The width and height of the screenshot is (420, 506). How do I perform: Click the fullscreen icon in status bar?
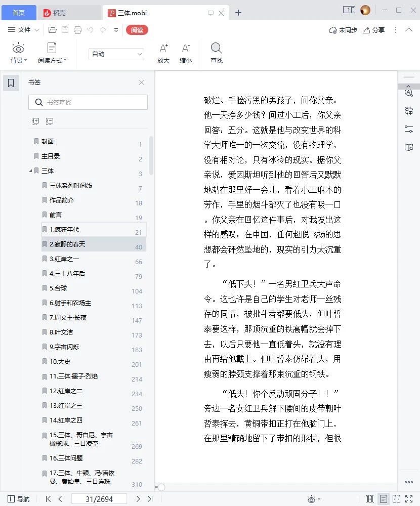coord(409,499)
